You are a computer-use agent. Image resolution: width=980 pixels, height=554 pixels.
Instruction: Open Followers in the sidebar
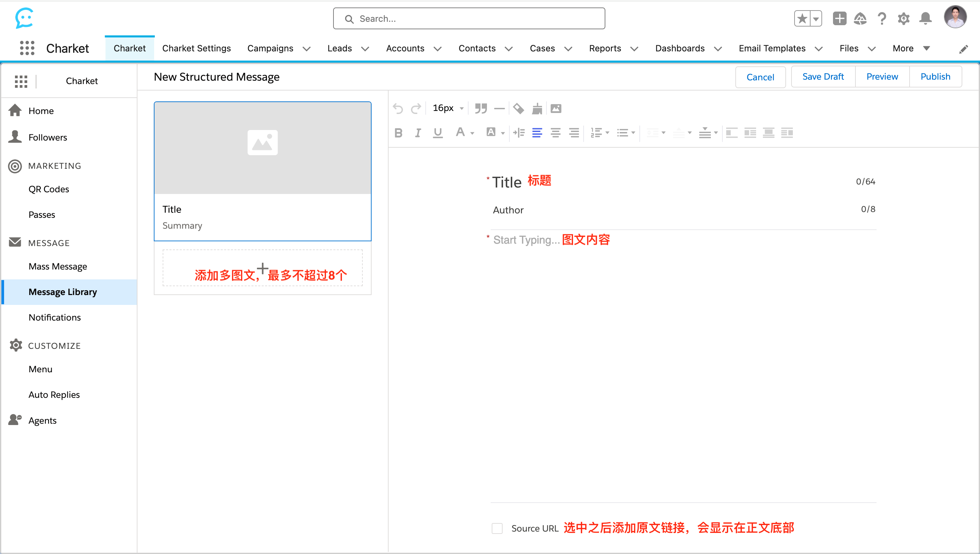pos(48,137)
